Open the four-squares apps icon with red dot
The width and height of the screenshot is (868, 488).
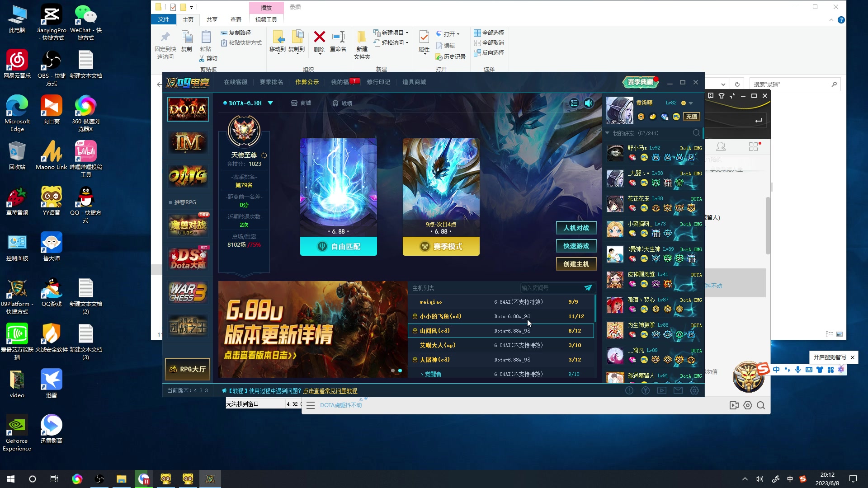click(x=754, y=146)
